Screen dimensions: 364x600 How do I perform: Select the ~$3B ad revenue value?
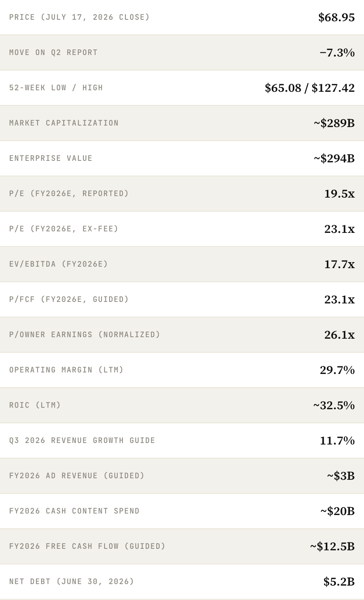tap(341, 476)
